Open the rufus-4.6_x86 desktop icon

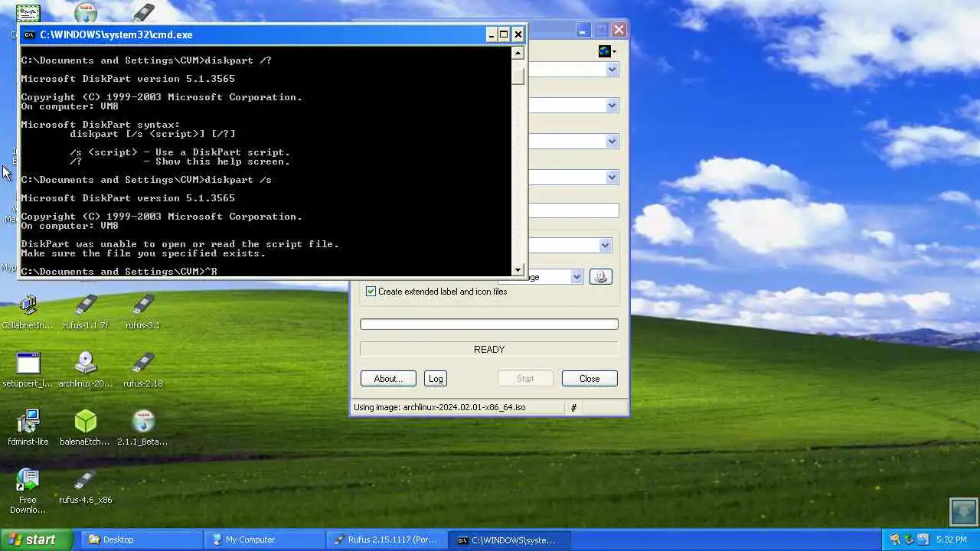[86, 480]
